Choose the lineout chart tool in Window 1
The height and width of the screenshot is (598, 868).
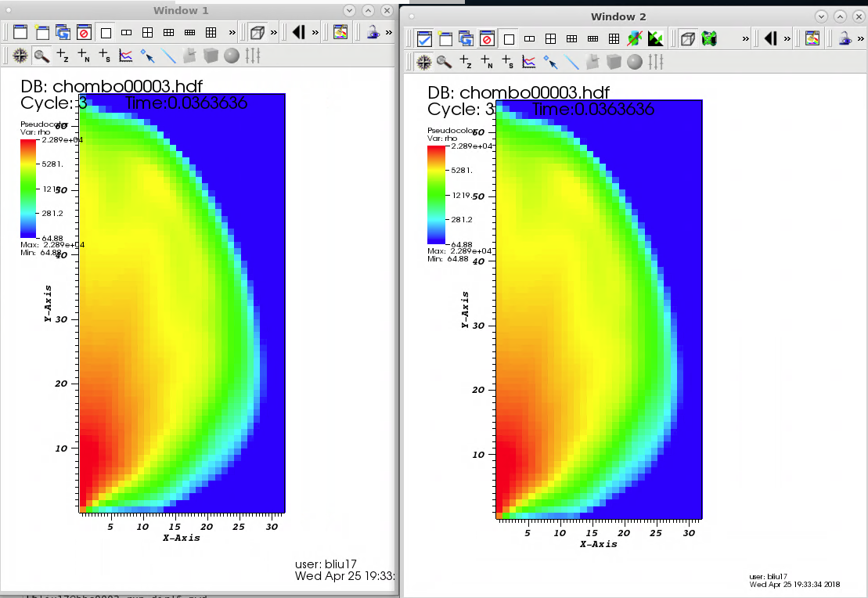pos(126,56)
